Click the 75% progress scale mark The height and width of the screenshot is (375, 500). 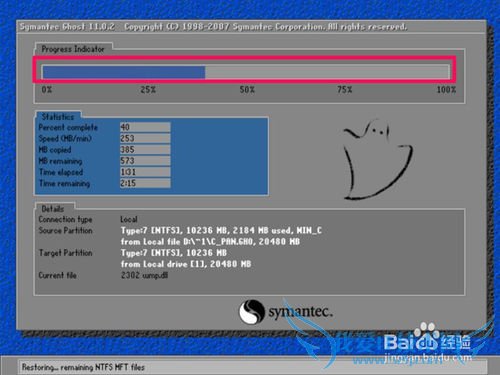click(344, 90)
